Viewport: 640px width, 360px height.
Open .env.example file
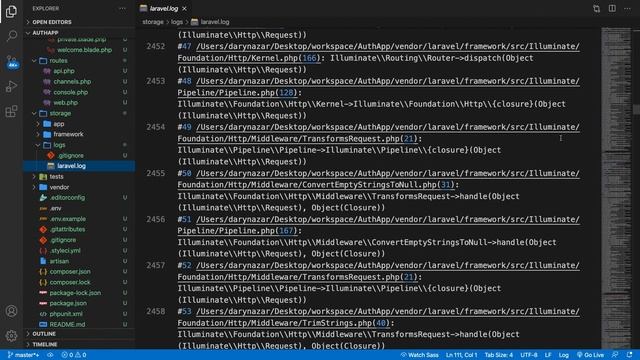(68, 219)
